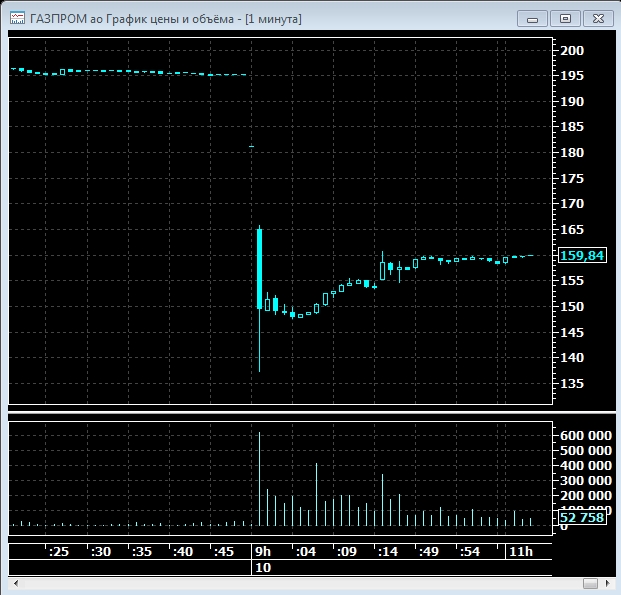Click the current volume label 52 758

click(x=581, y=518)
